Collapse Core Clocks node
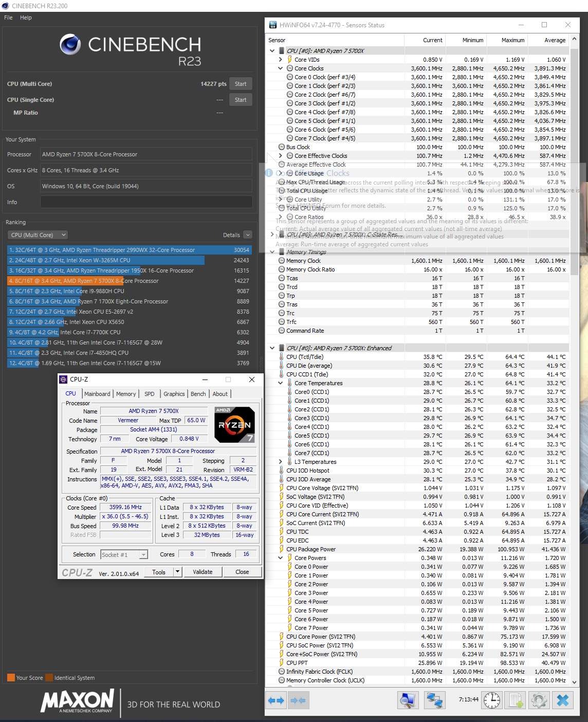The image size is (588, 722). (x=281, y=68)
